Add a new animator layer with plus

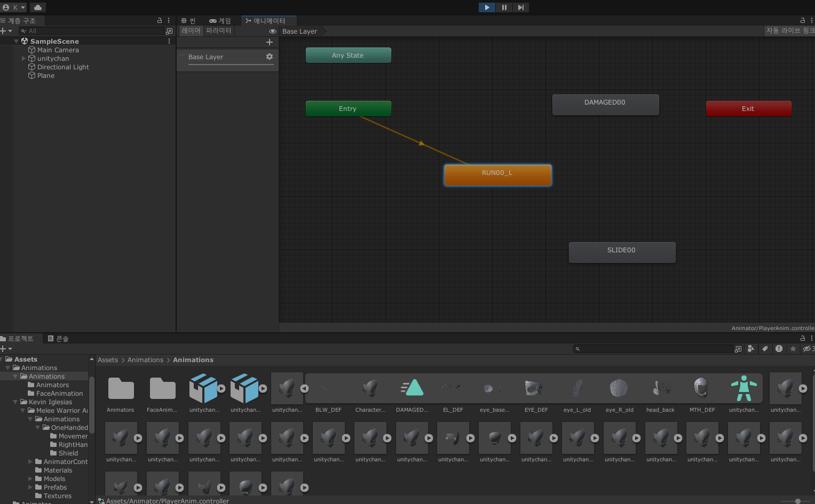click(x=270, y=42)
